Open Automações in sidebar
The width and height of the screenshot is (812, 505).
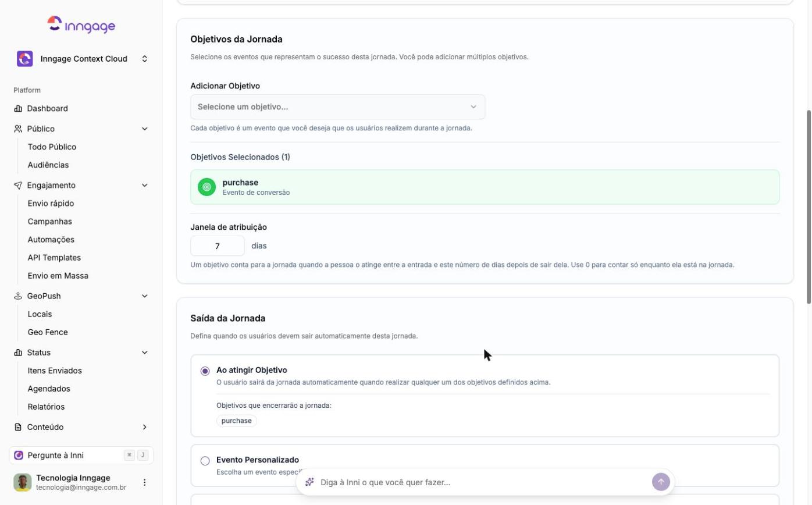51,240
